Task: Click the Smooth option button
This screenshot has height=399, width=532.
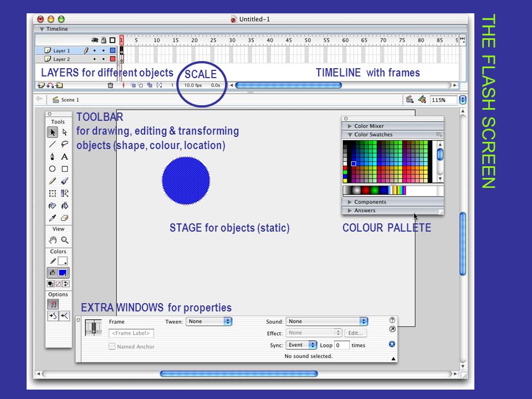Action: (x=53, y=316)
